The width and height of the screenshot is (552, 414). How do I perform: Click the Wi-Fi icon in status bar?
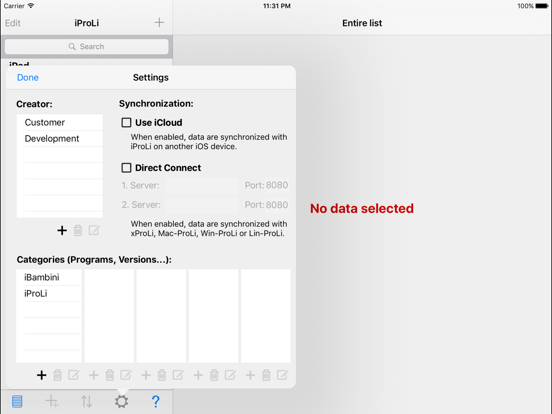tap(31, 6)
